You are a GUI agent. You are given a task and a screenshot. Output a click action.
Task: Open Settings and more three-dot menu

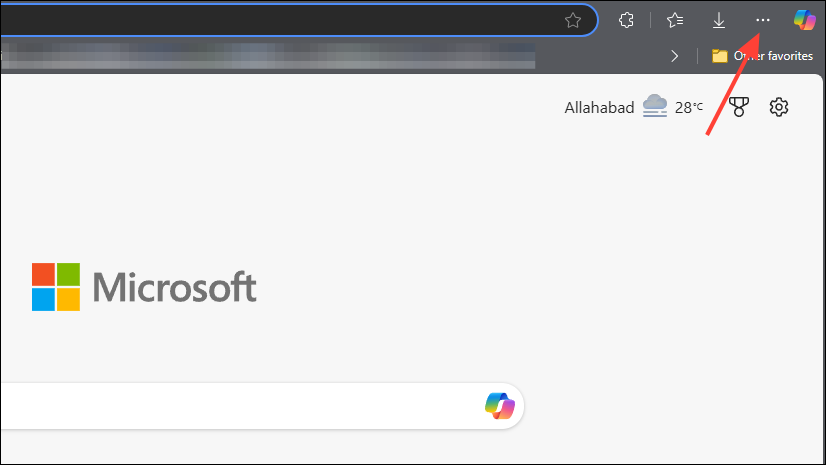(763, 20)
